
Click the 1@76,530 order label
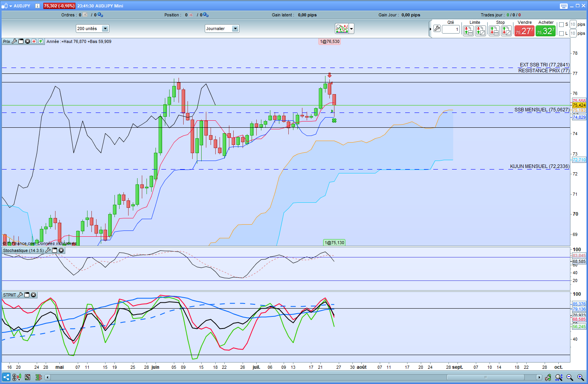(x=330, y=41)
